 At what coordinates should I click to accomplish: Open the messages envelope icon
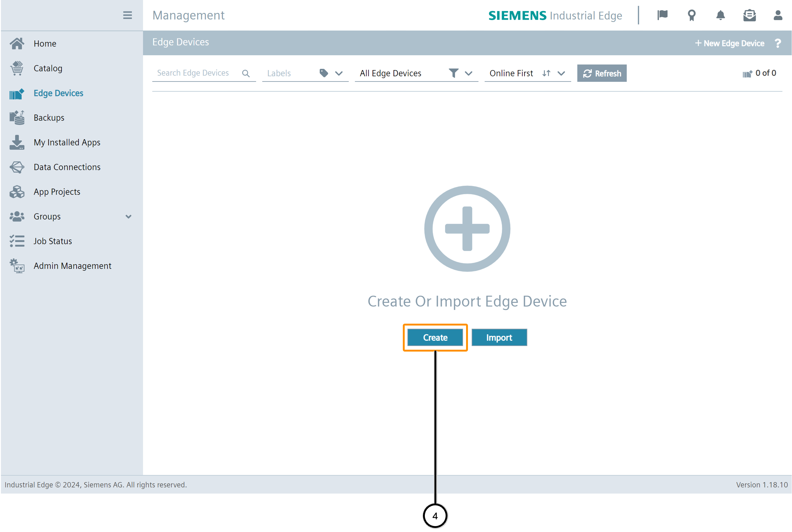749,15
